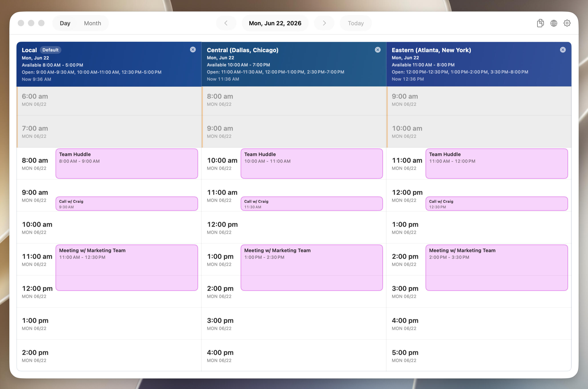This screenshot has height=389, width=588.
Task: Remove the Local time zone column
Action: pyautogui.click(x=193, y=50)
